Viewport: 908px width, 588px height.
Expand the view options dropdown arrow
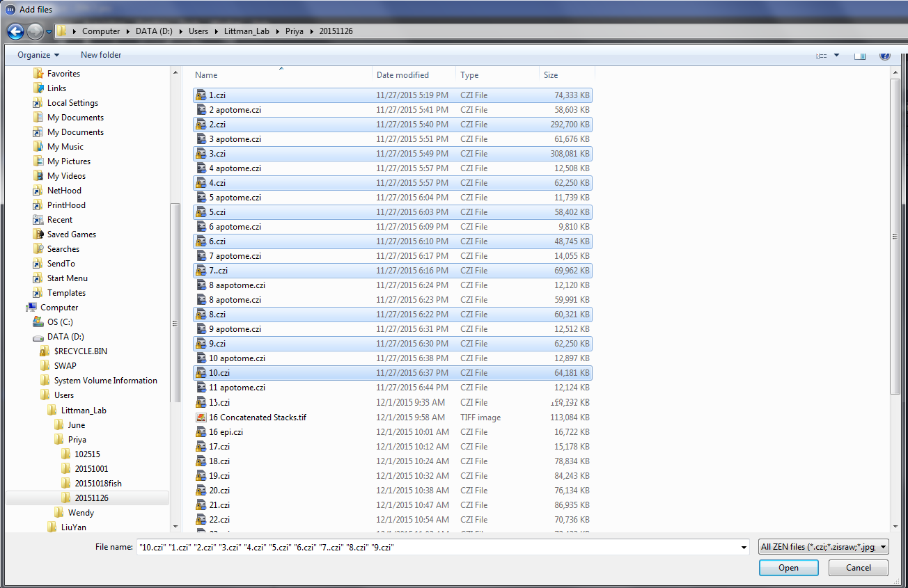(x=836, y=56)
